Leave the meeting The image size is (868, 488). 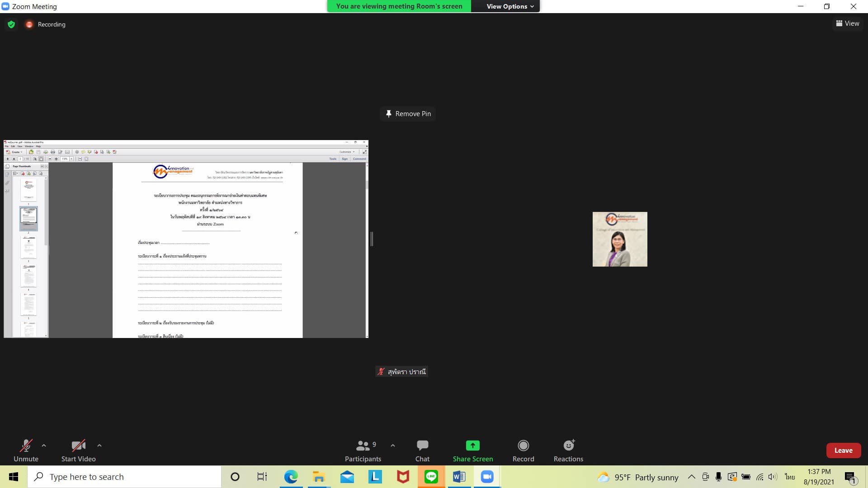(x=843, y=450)
